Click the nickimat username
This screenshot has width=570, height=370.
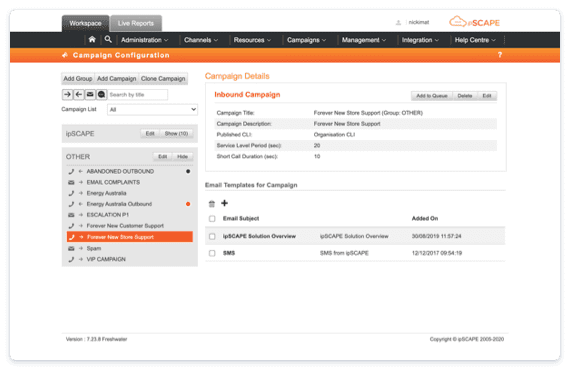pos(418,23)
